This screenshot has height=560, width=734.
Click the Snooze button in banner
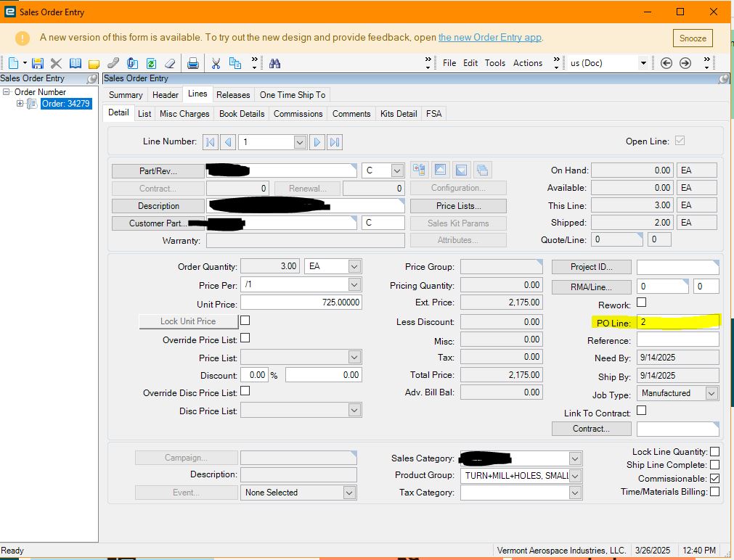click(693, 38)
